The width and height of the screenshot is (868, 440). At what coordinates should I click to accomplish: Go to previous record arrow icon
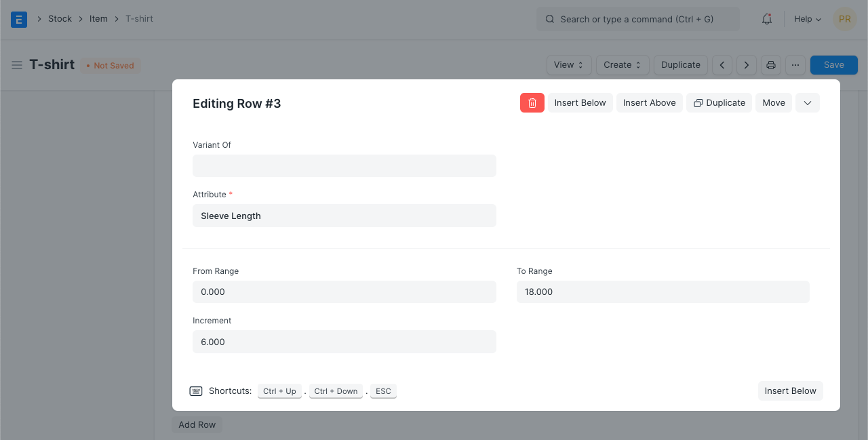point(722,65)
